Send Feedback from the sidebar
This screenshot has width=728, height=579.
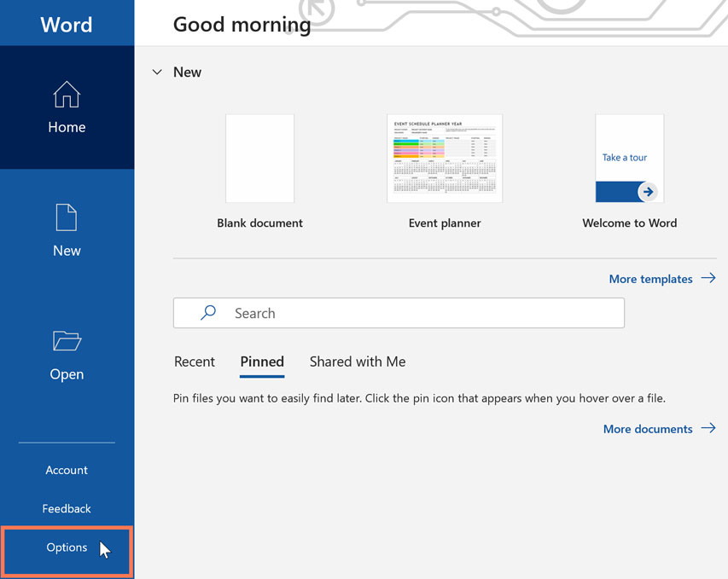[x=67, y=508]
